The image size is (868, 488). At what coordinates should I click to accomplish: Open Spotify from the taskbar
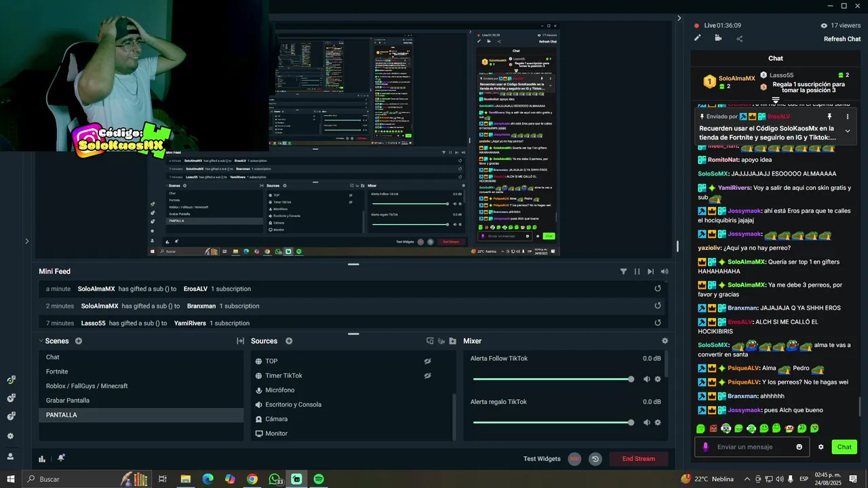click(319, 479)
